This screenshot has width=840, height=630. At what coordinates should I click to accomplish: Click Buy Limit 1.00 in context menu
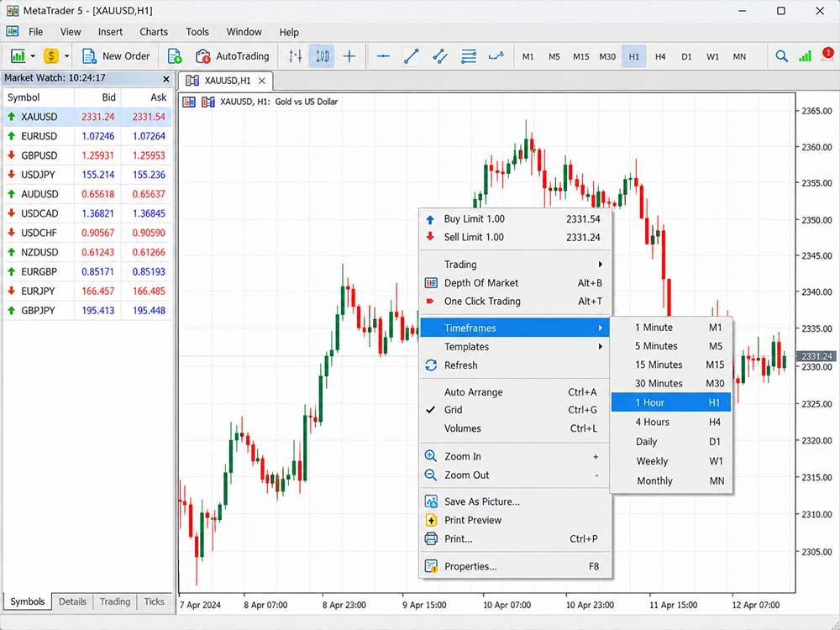(516, 219)
